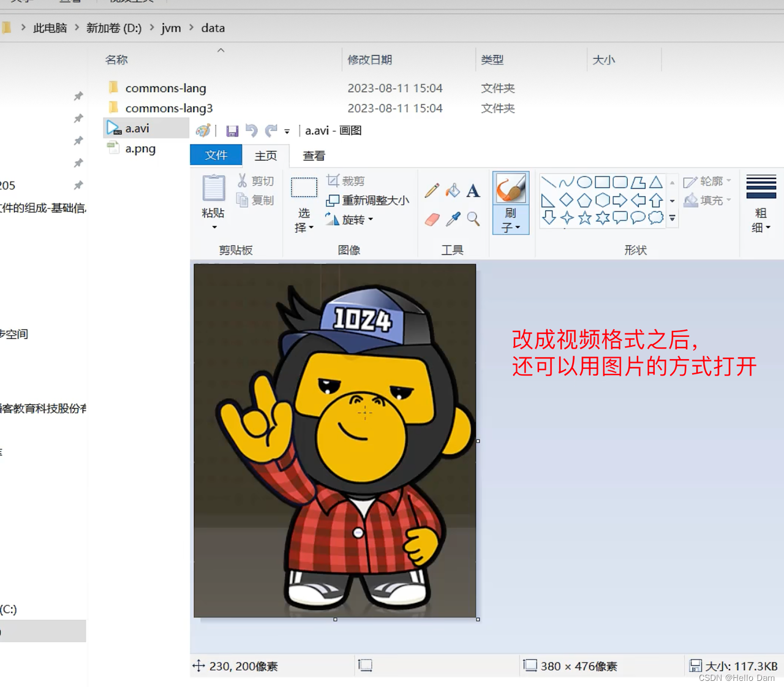Switch to the 查看 (View) ribbon tab
This screenshot has width=784, height=687.
[x=314, y=156]
